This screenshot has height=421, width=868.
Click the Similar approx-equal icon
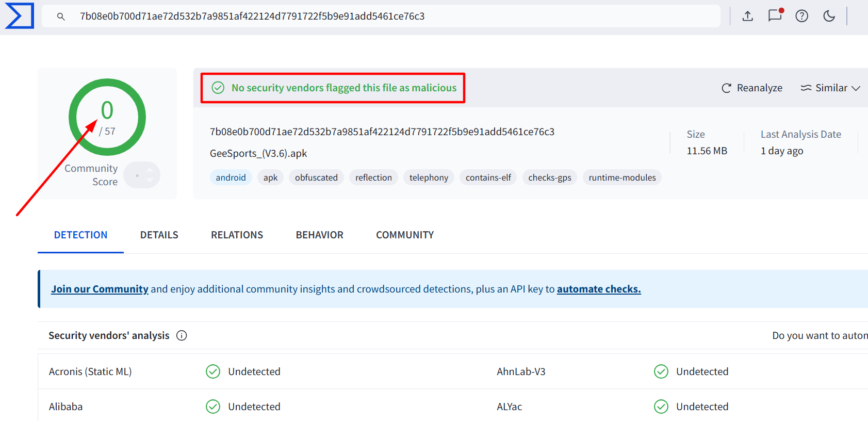(806, 88)
